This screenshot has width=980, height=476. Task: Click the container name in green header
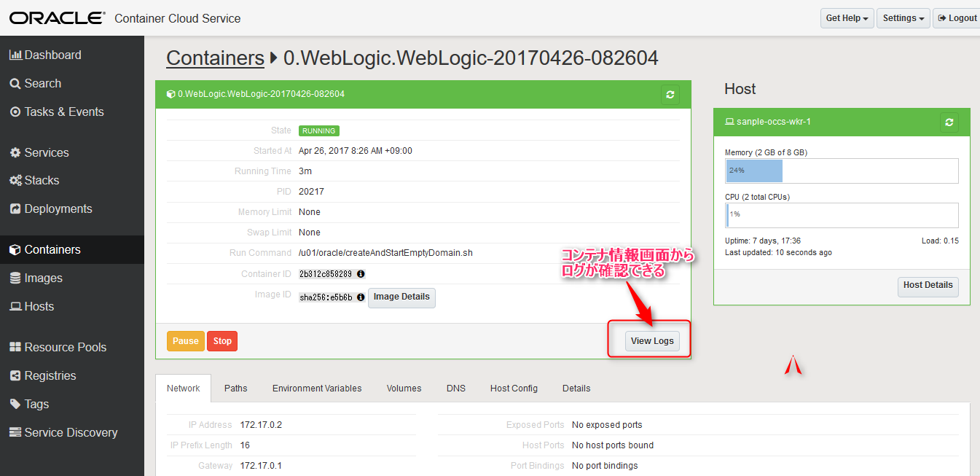262,94
